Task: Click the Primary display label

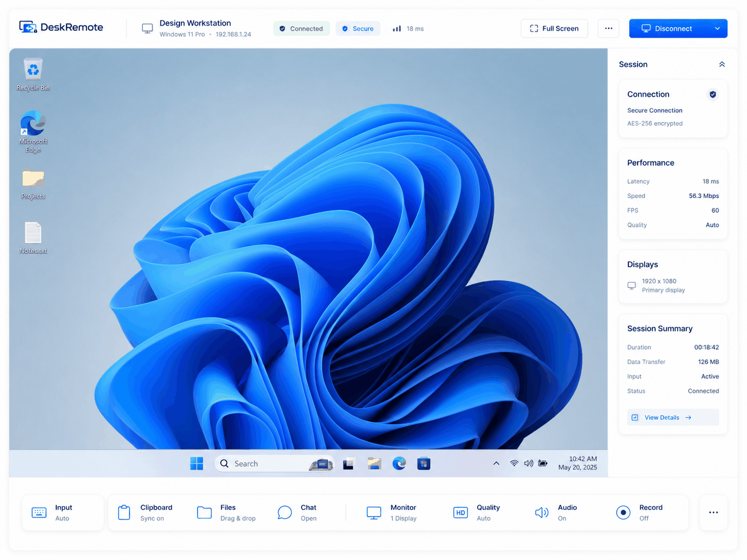Action: 663,290
